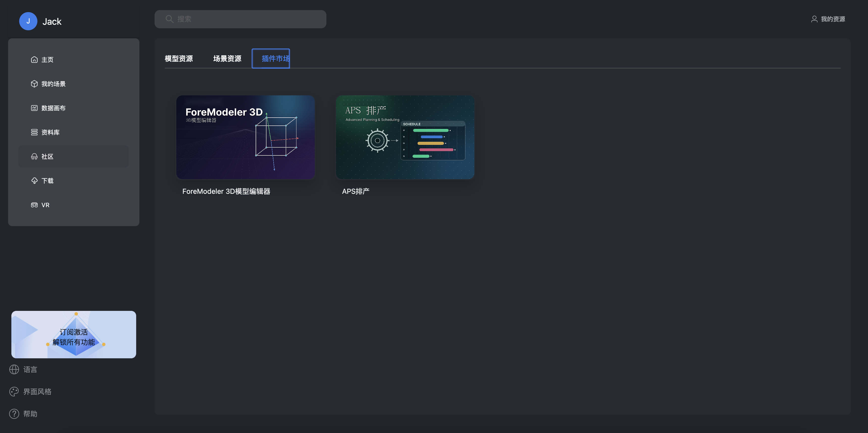Click the APS排产 caption text
This screenshot has width=868, height=433.
tap(355, 192)
